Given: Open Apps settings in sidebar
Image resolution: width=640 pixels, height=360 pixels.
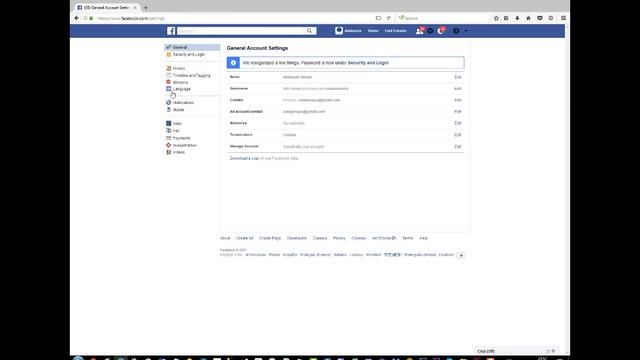Looking at the screenshot, I should (x=177, y=124).
